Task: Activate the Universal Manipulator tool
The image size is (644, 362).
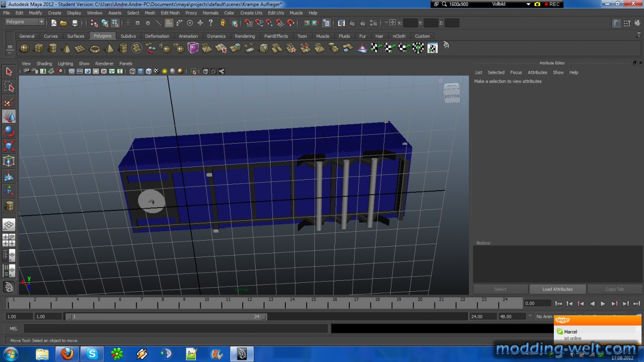Action: pos(9,161)
